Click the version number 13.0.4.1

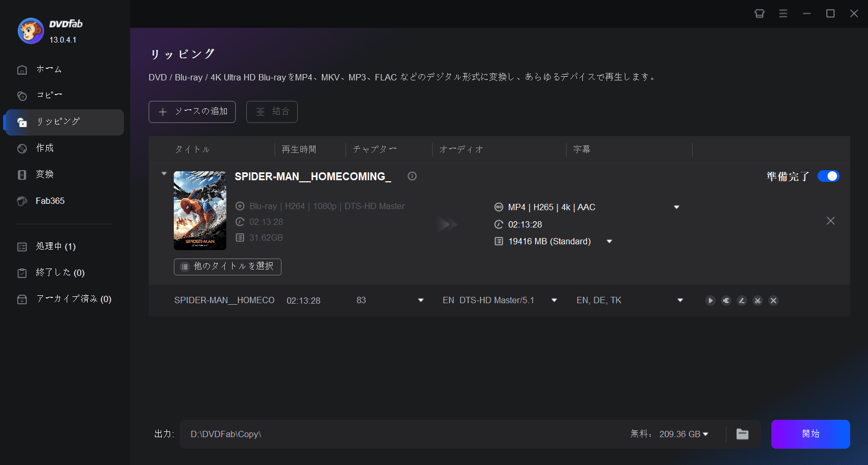[x=63, y=40]
